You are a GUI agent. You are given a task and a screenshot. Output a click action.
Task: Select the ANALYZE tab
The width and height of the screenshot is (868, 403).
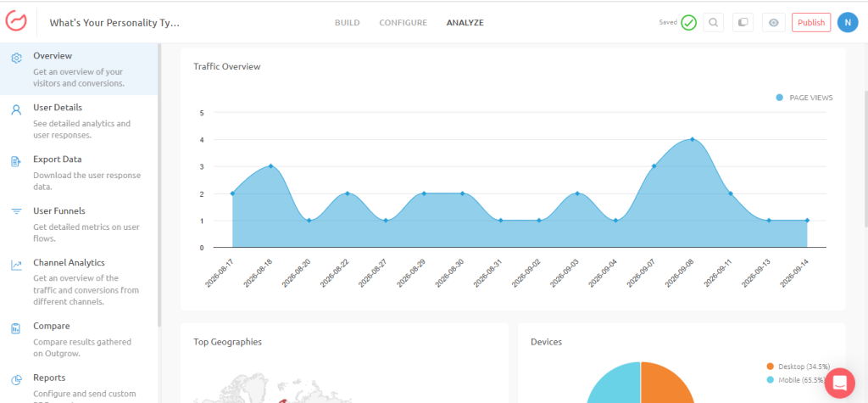pos(465,23)
